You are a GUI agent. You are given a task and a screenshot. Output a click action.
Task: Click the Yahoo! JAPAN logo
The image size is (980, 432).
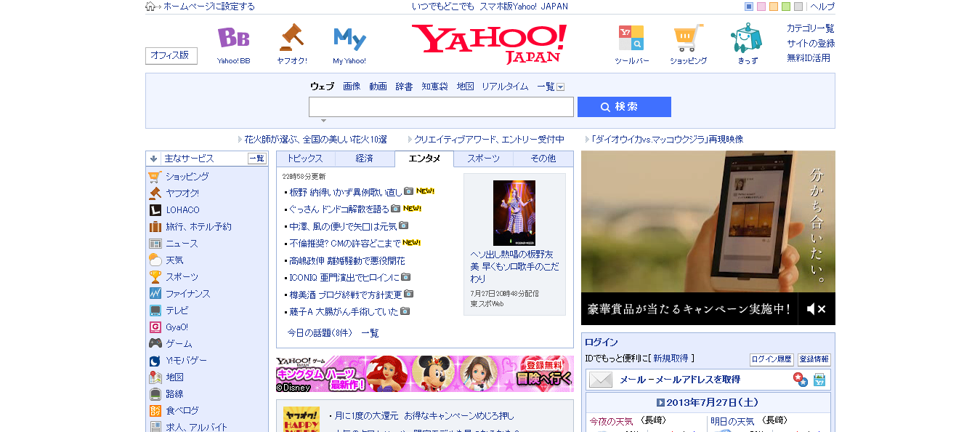489,44
